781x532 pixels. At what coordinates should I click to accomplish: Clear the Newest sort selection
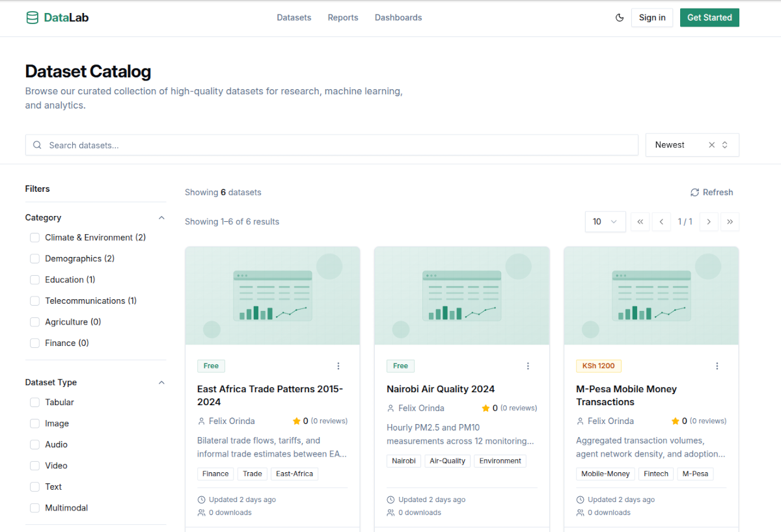pyautogui.click(x=711, y=145)
